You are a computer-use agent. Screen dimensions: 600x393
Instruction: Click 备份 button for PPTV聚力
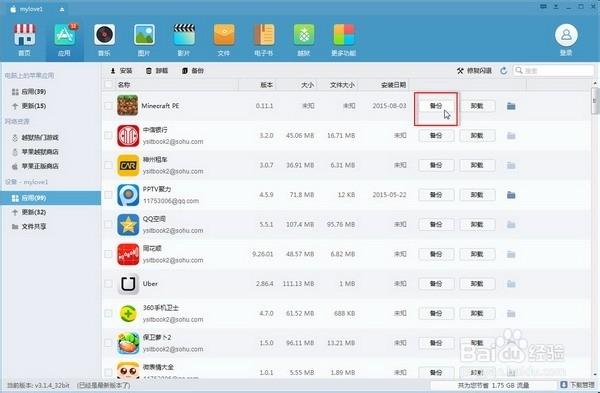pos(436,195)
